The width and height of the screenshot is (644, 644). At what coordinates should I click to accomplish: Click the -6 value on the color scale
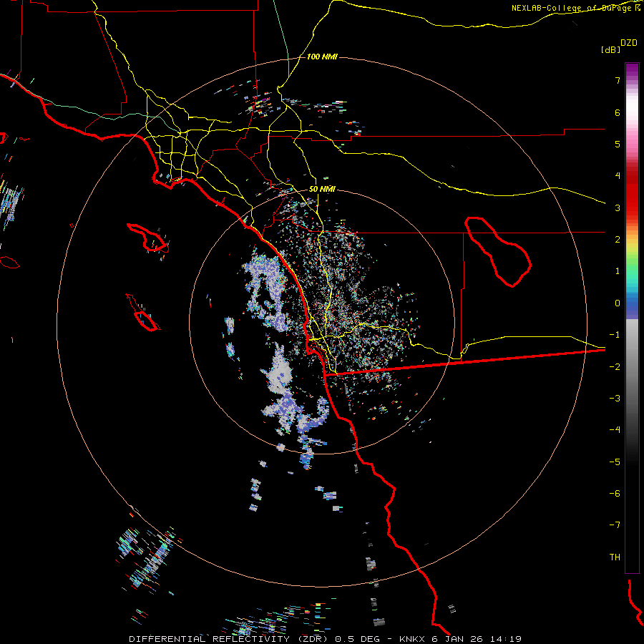coord(615,494)
